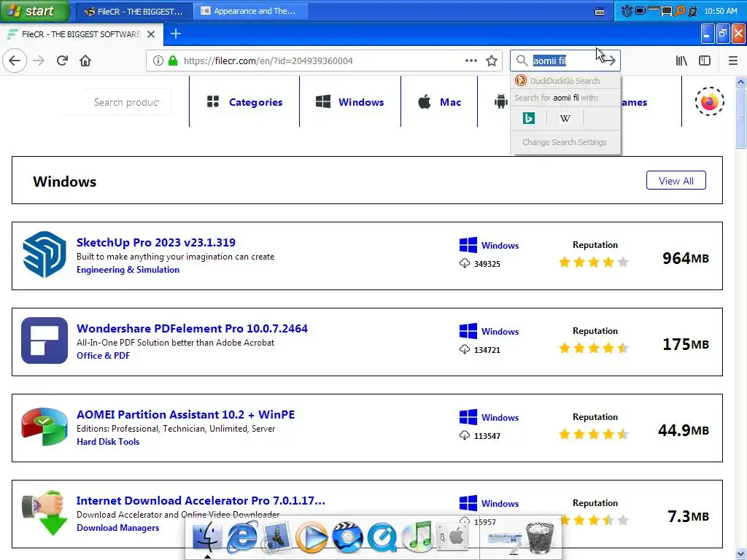Click the SketchUp Pro logo thumbnail
The width and height of the screenshot is (747, 560).
point(44,254)
